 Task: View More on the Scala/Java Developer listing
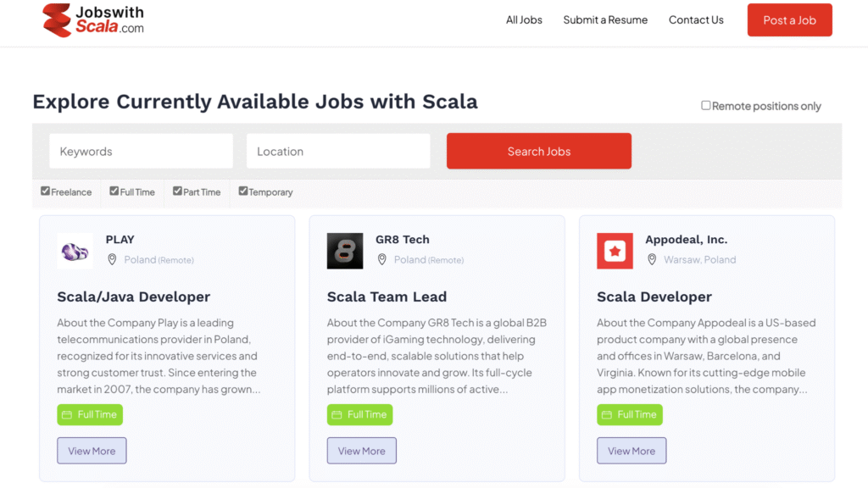pyautogui.click(x=92, y=450)
